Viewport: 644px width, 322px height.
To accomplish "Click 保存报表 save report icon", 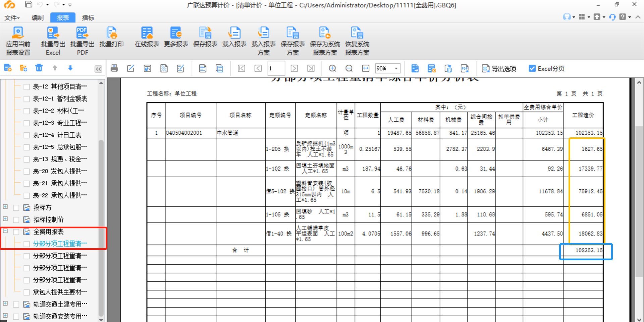I will pos(205,37).
